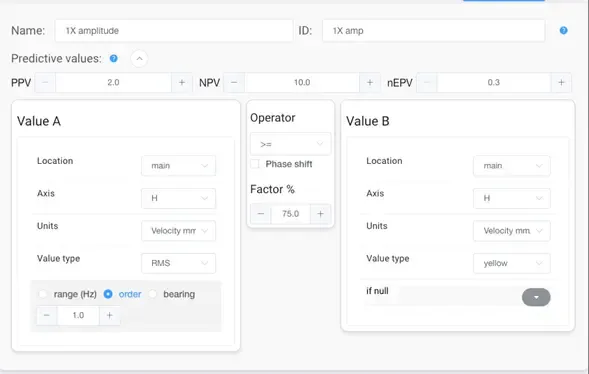Decrease Factor % with minus button
This screenshot has width=589, height=374.
coord(261,214)
